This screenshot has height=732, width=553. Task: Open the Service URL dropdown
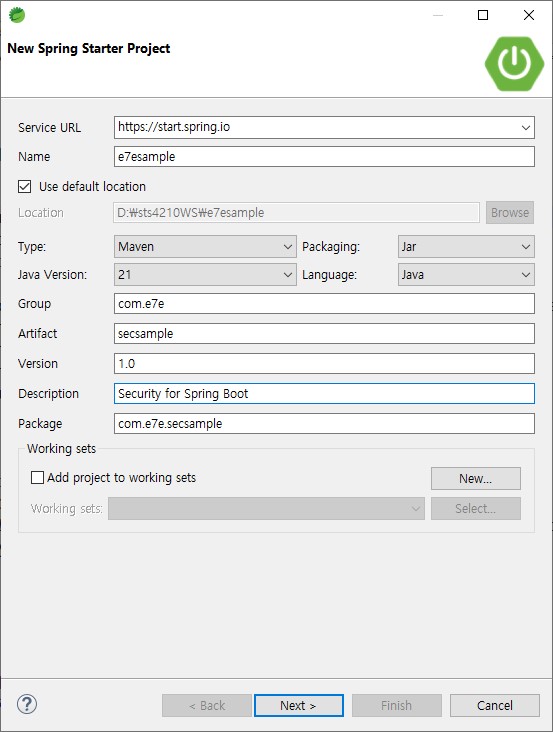[x=525, y=127]
